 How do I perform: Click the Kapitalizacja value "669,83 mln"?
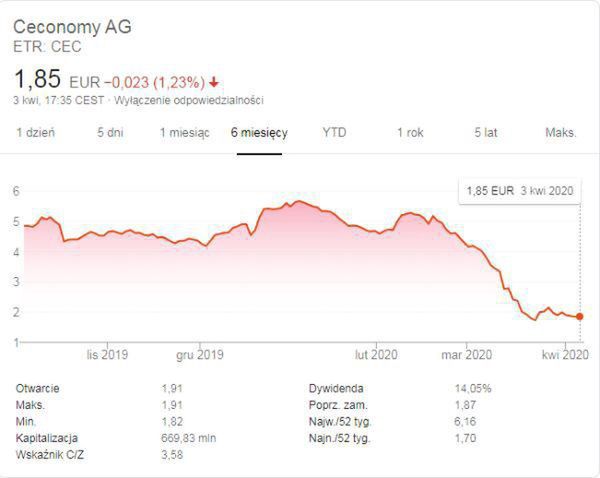pos(191,438)
